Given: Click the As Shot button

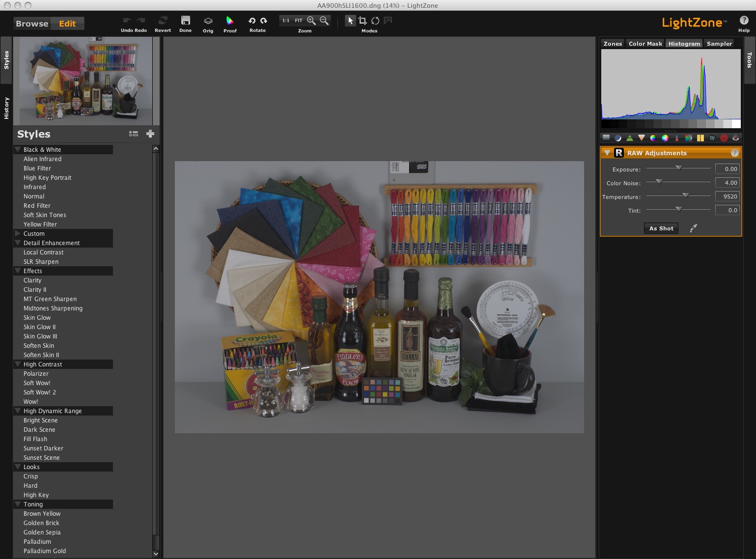Looking at the screenshot, I should [x=661, y=228].
